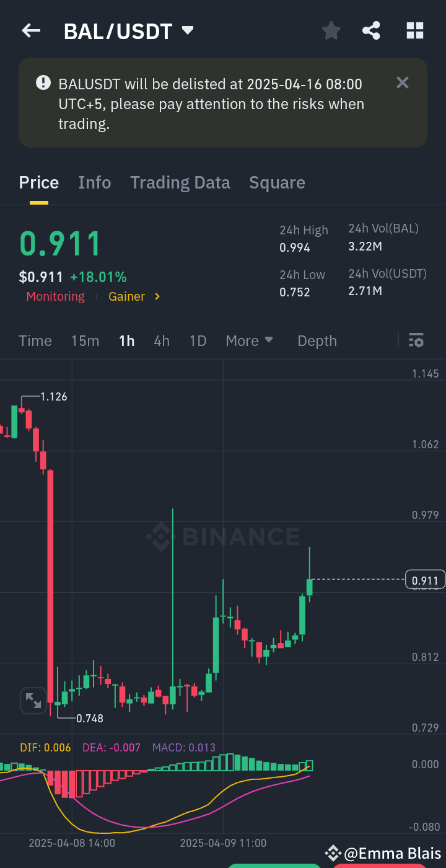Open chart settings via indicator icon
446x868 pixels.
tap(416, 340)
